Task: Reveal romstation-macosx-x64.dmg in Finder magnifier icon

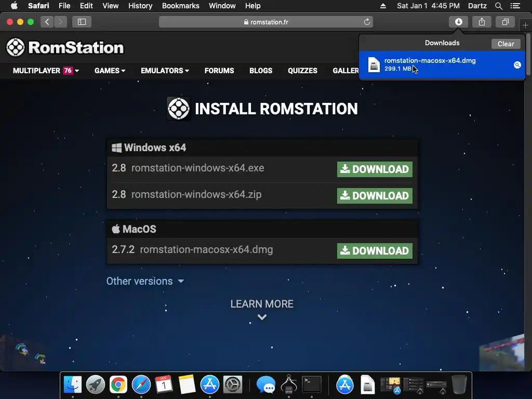Action: 517,65
